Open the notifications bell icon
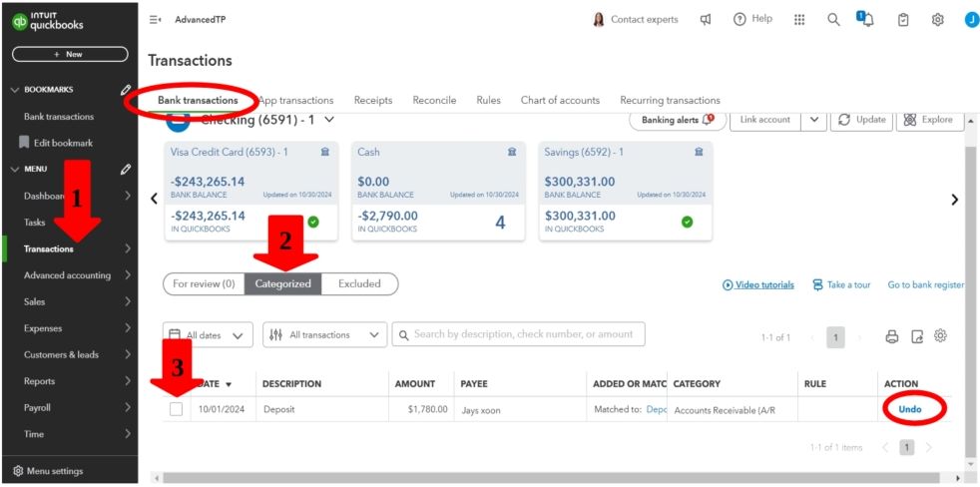The width and height of the screenshot is (980, 487). click(866, 19)
